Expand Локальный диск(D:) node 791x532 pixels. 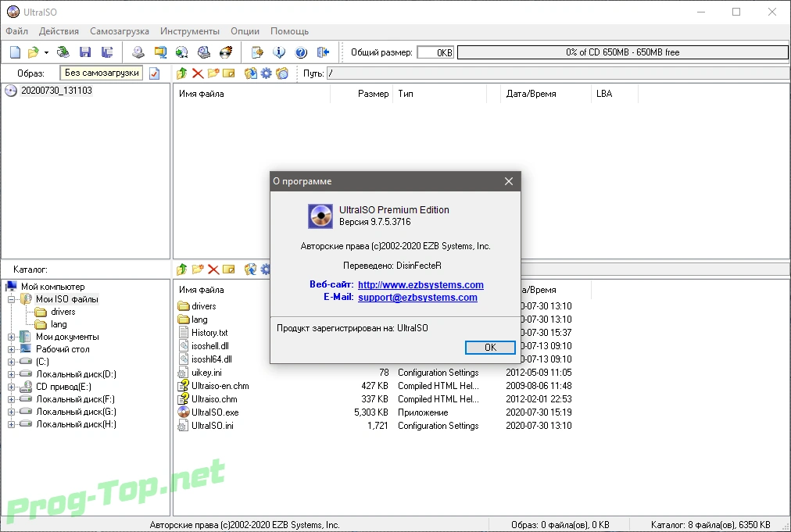[x=11, y=374]
